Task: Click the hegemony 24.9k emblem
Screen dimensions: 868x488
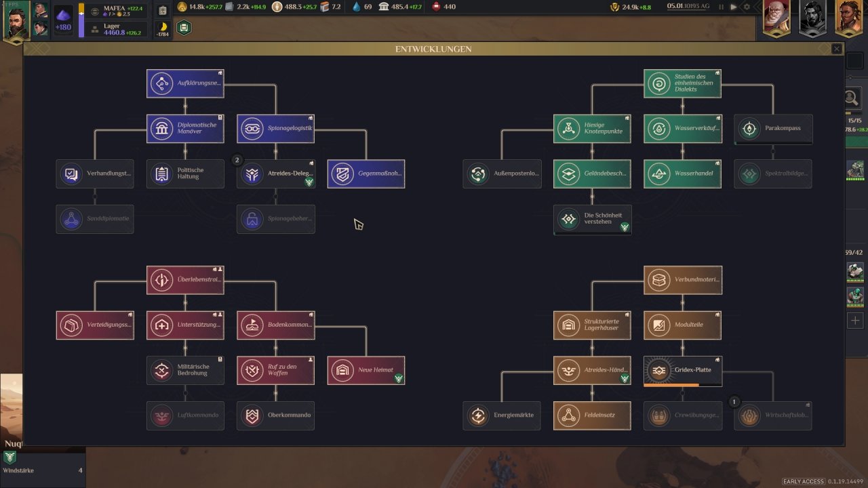Action: (x=615, y=7)
